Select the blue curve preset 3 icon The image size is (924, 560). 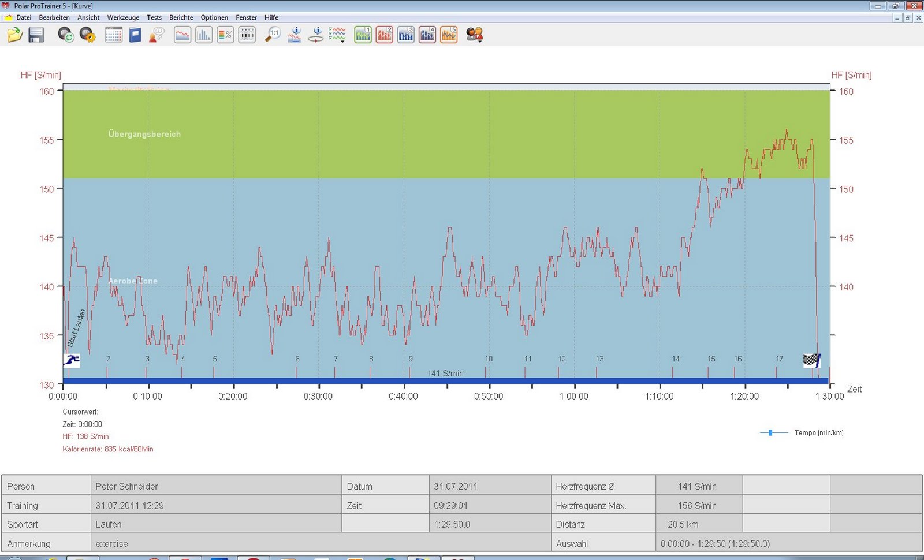tap(406, 35)
